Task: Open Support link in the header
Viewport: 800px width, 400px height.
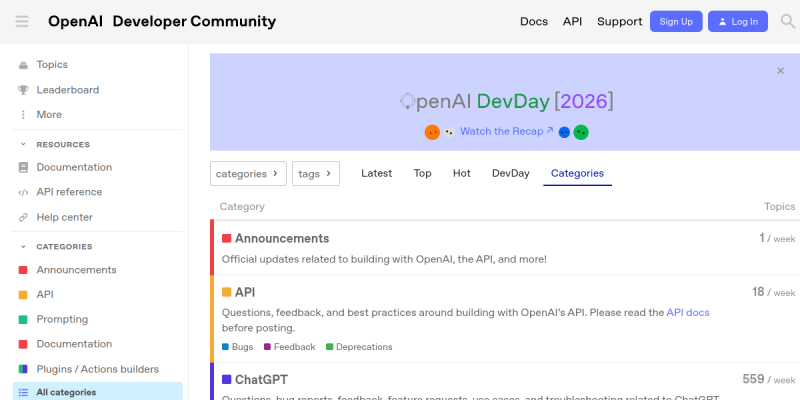Action: 619,21
